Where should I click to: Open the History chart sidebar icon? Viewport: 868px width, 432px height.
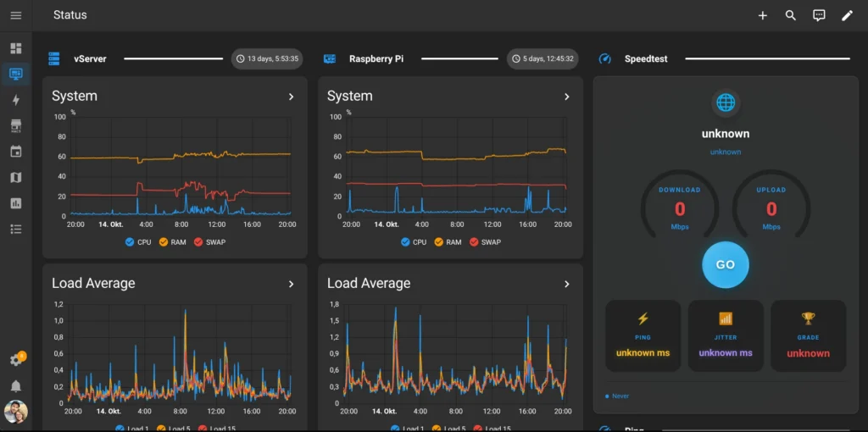[x=16, y=203]
